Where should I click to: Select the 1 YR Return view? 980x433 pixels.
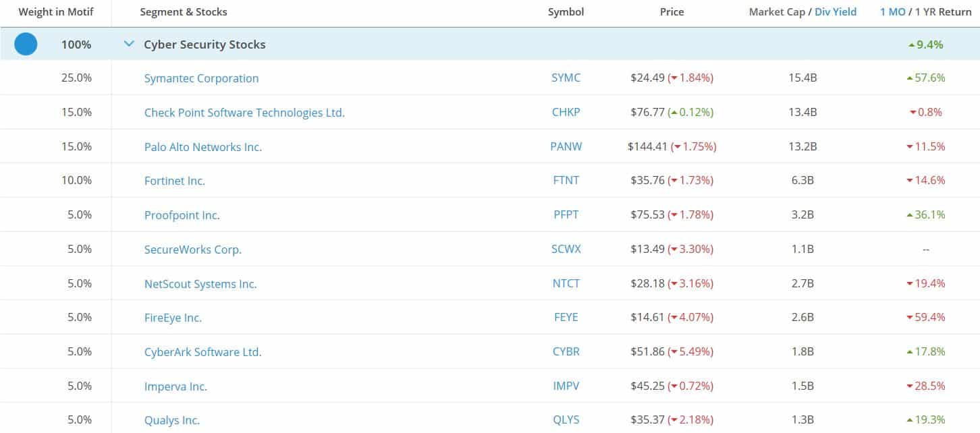[x=942, y=12]
